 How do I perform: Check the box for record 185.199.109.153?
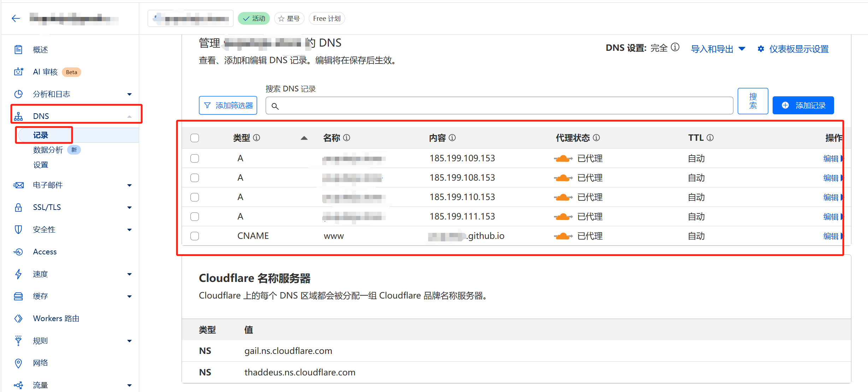(x=195, y=158)
